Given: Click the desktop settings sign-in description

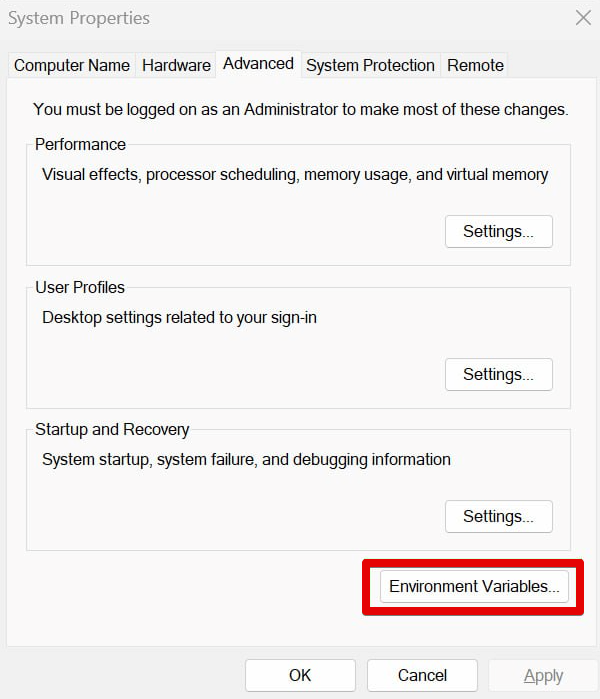Looking at the screenshot, I should [x=179, y=317].
